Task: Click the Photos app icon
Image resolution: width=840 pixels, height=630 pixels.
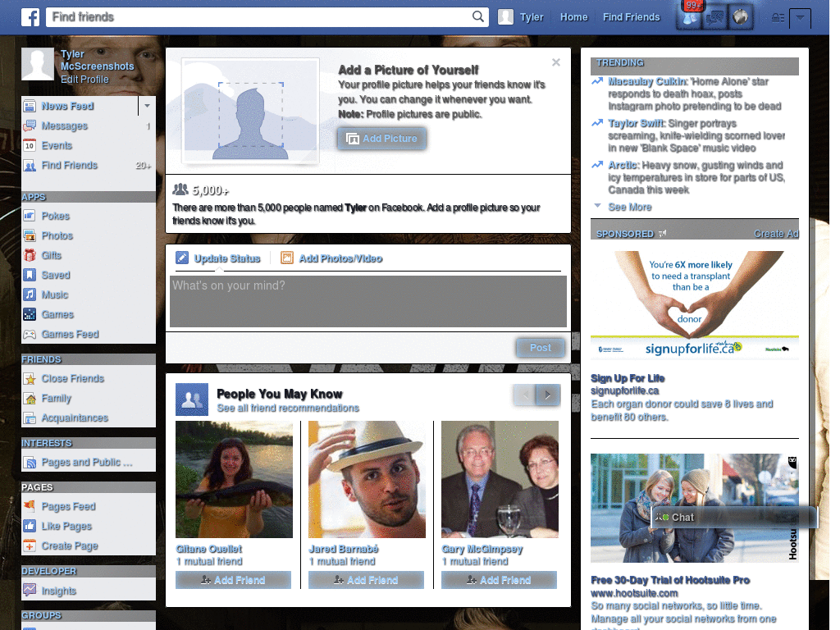Action: tap(30, 235)
